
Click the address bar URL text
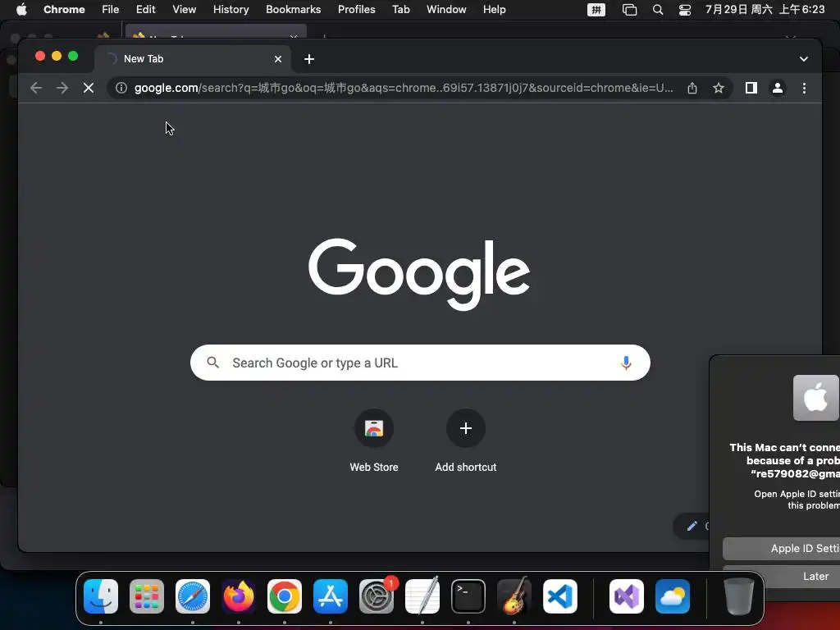404,88
